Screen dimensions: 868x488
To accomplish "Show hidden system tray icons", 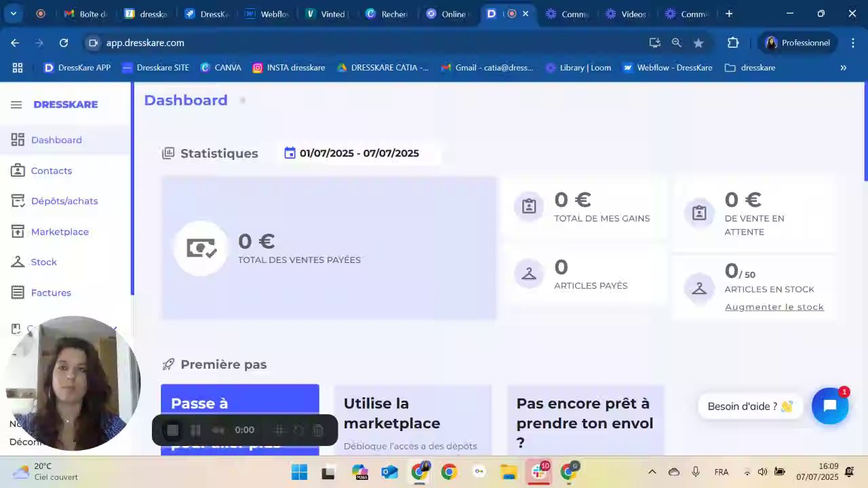I will pyautogui.click(x=652, y=472).
